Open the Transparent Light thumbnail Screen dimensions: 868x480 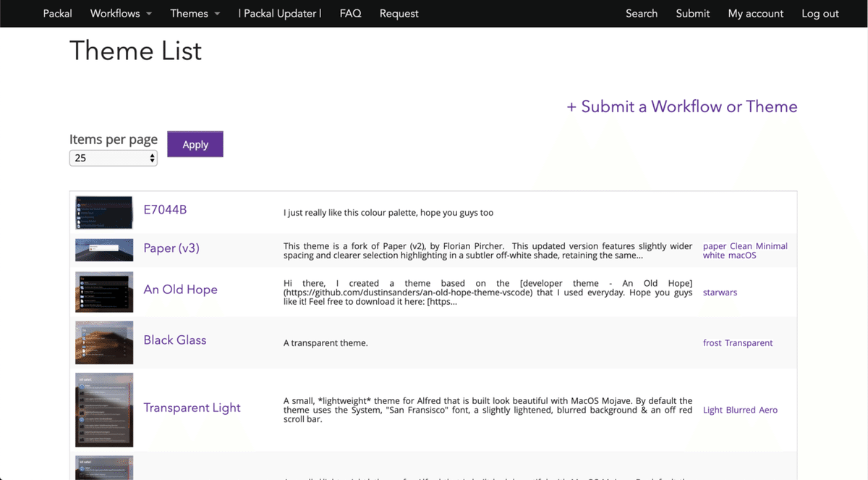[x=104, y=410]
